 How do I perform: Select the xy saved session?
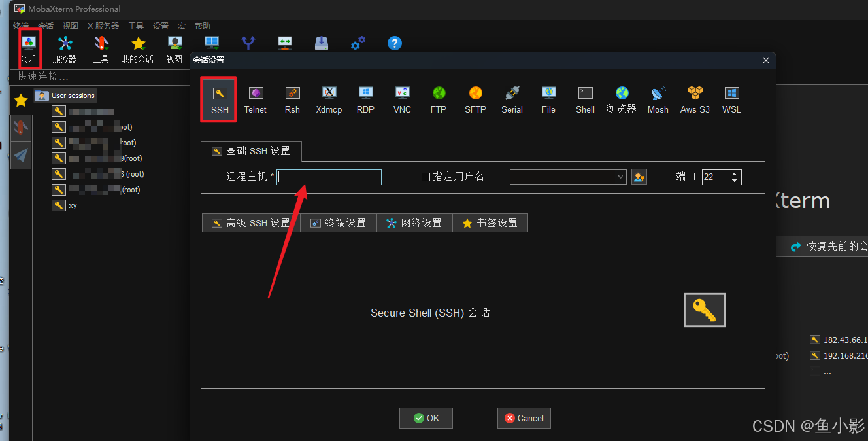click(65, 205)
